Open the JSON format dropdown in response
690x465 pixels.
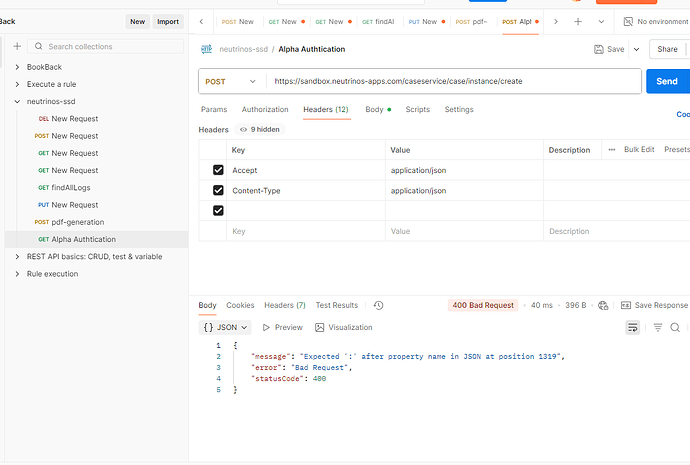pos(225,327)
